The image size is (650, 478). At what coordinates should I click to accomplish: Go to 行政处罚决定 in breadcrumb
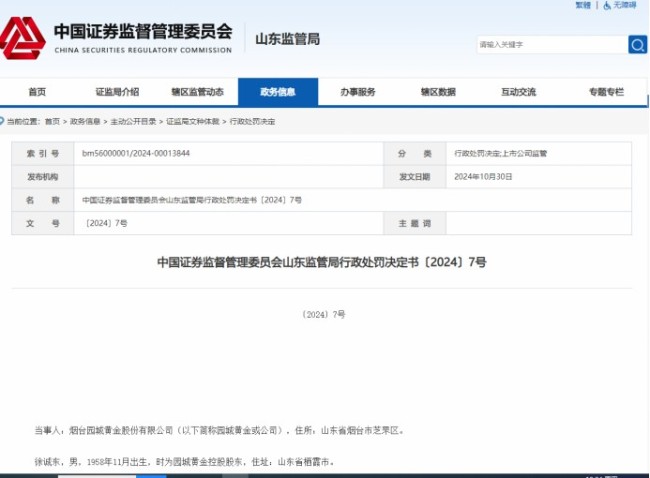pyautogui.click(x=252, y=121)
